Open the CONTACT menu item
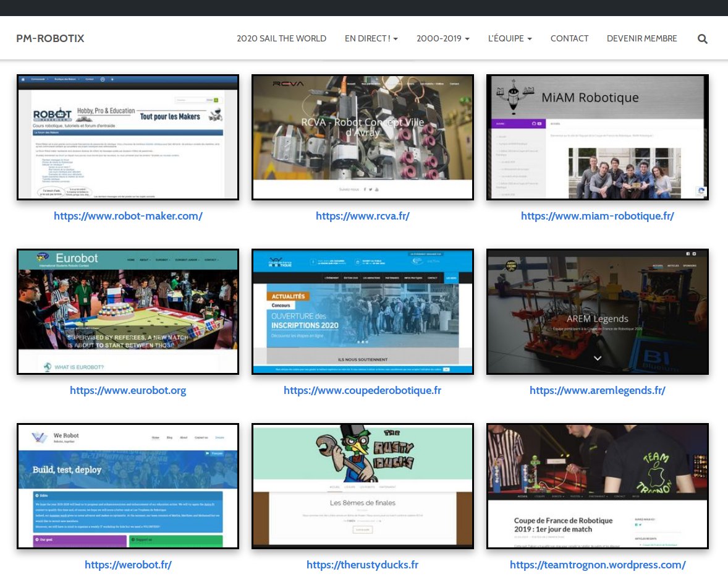This screenshot has width=728, height=582. point(569,38)
